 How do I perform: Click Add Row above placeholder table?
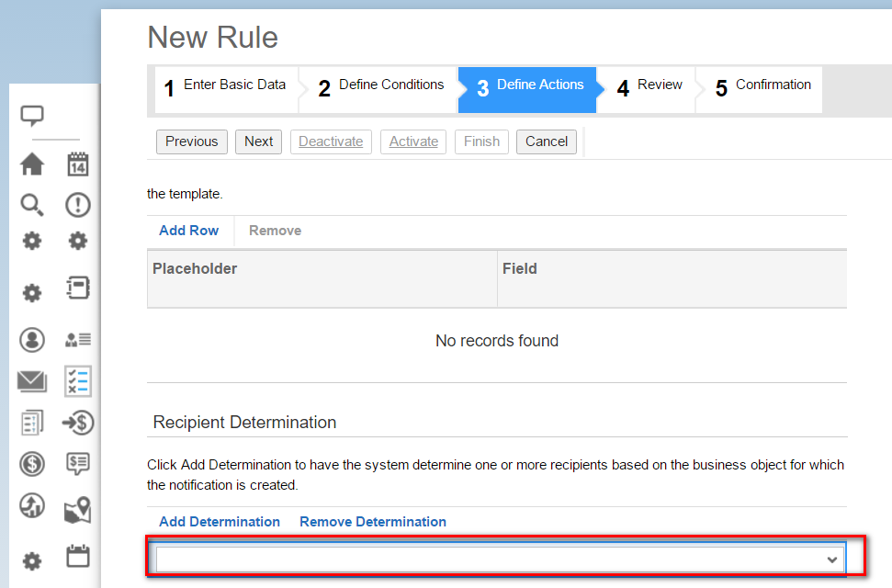(x=189, y=231)
